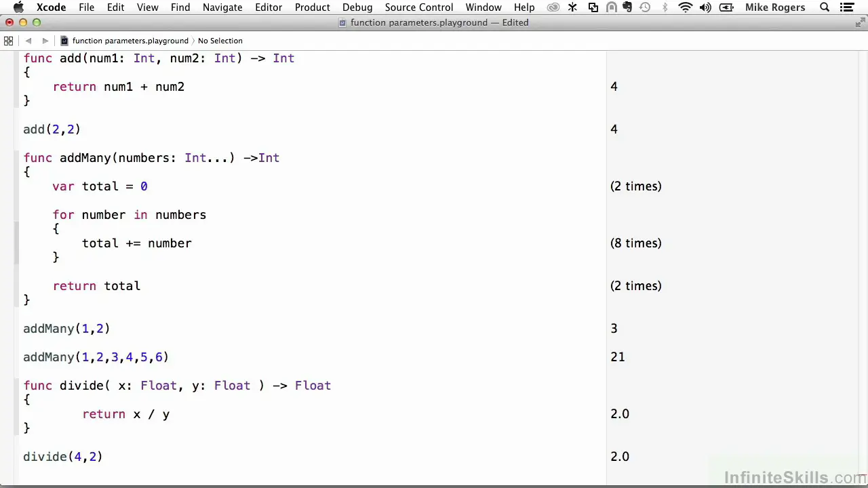Click result '2.0' beside return x / y

[x=620, y=414]
